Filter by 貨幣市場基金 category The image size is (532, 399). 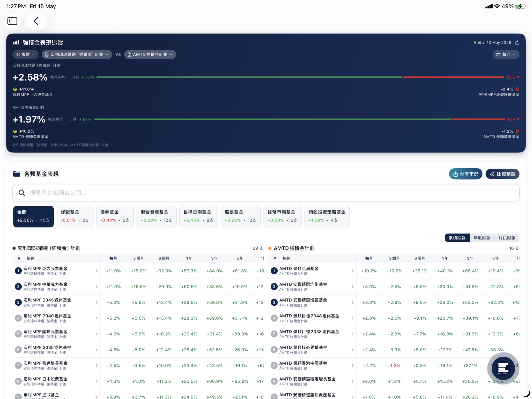(x=282, y=216)
